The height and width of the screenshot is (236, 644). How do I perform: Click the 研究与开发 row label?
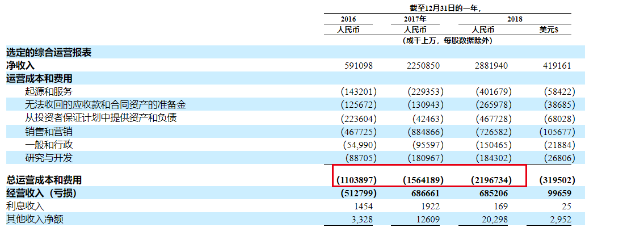(x=49, y=157)
